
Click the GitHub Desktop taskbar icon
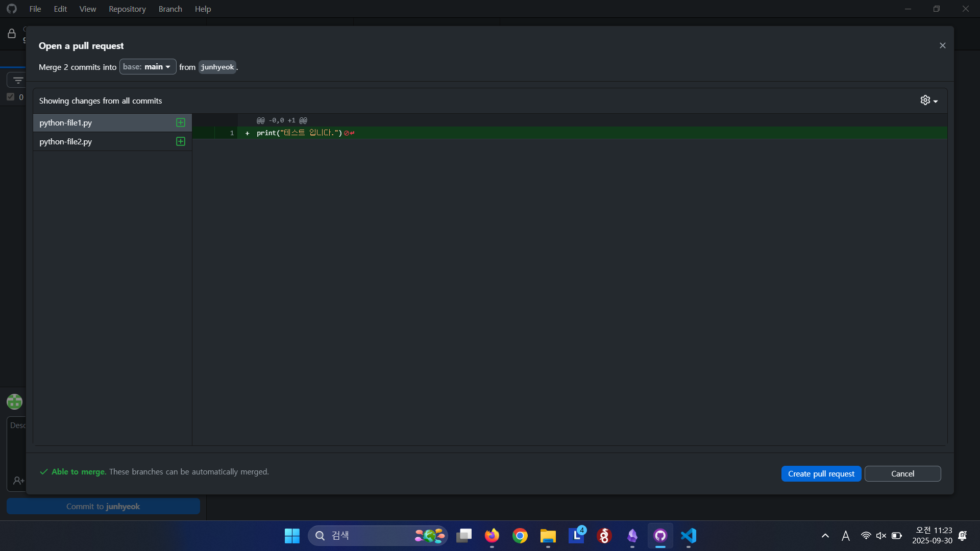coord(660,536)
